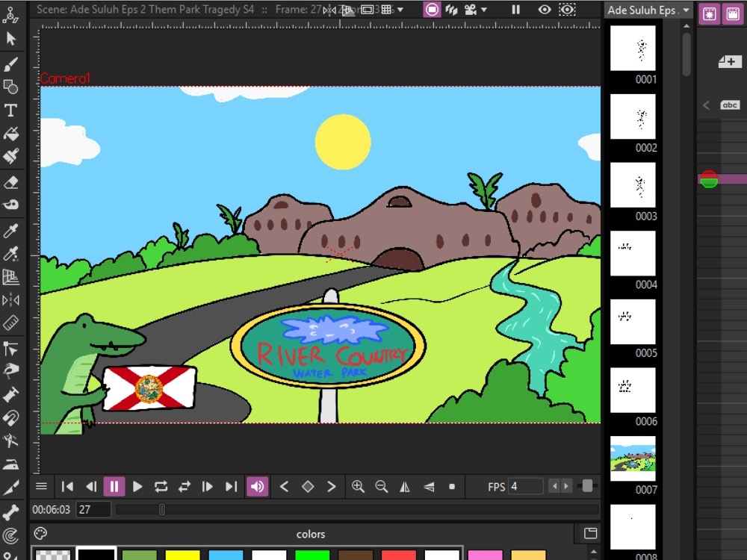Toggle the Sub-camera Preview dashed eye
Image resolution: width=747 pixels, height=560 pixels.
pos(567,10)
